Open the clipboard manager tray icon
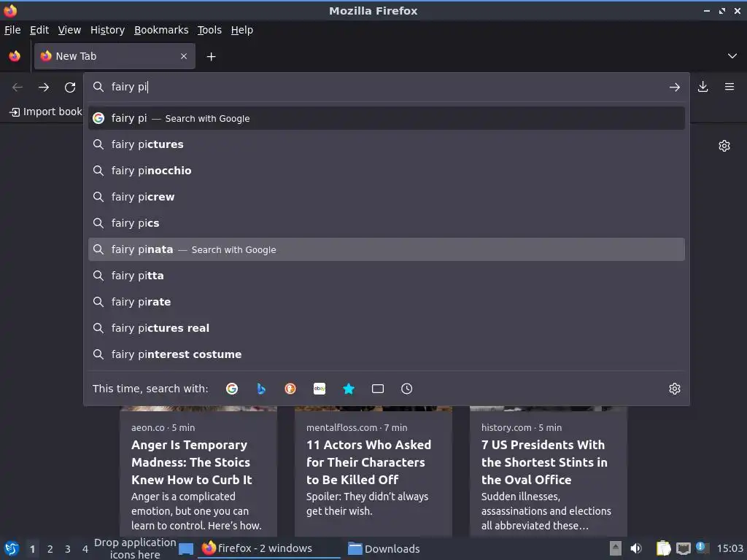The width and height of the screenshot is (747, 560). point(663,548)
